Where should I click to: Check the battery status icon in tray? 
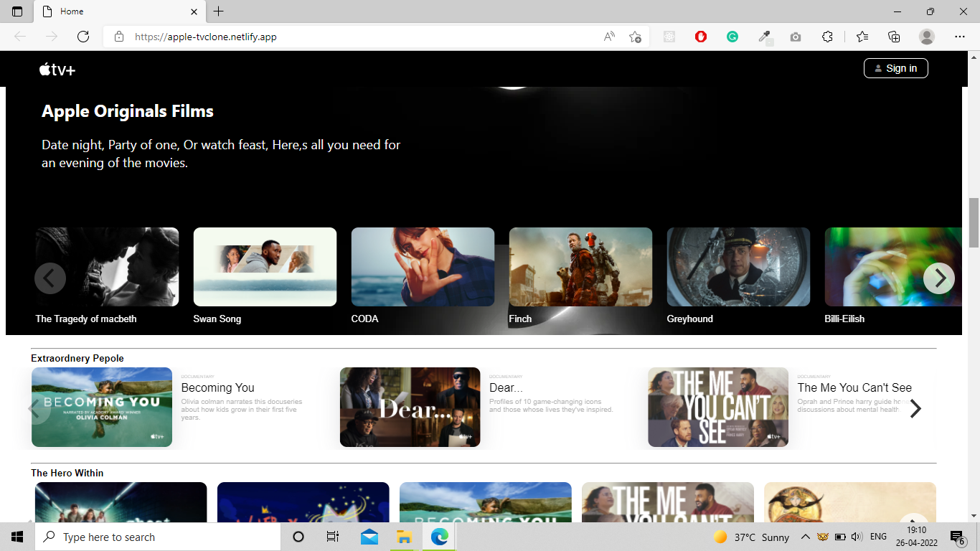pos(840,537)
